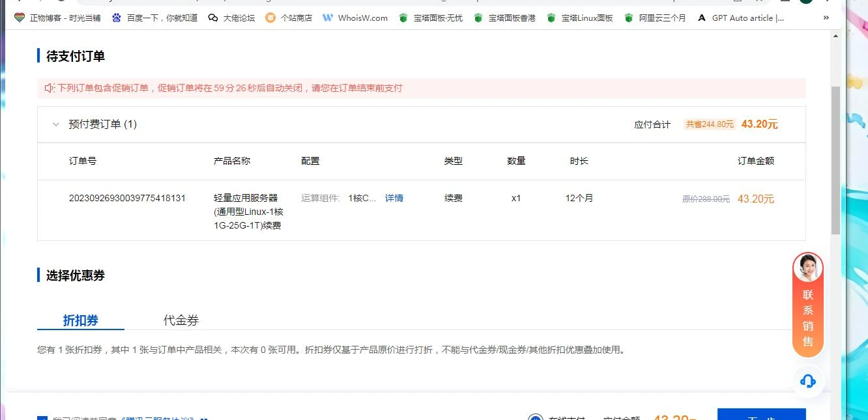Open the GPT Auto article bookmark
Image resolution: width=868 pixels, height=420 pixels.
click(740, 18)
